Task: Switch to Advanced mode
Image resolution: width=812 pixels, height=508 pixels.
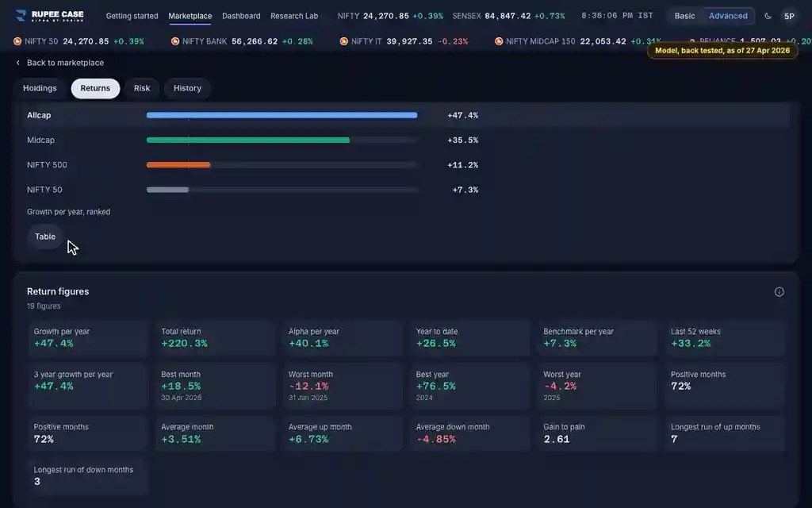Action: 728,16
